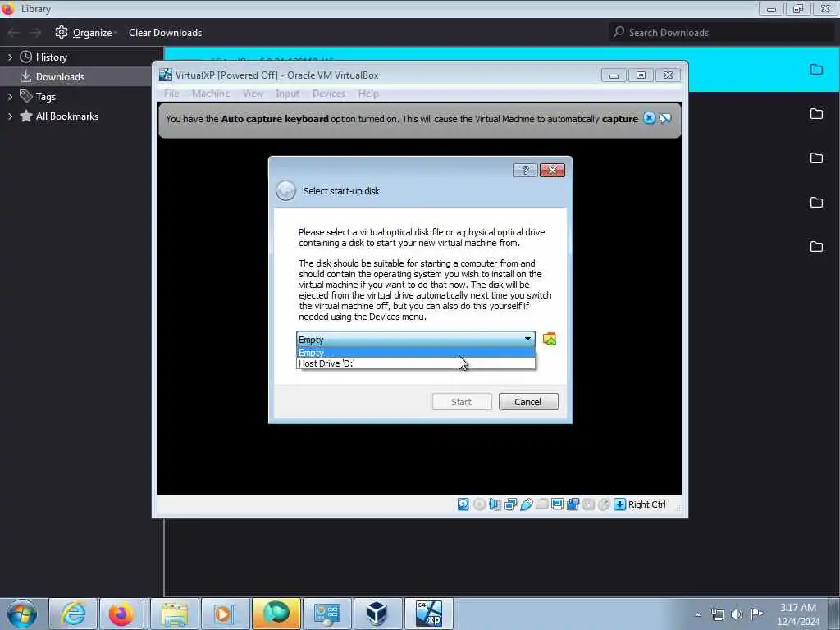Viewport: 840px width, 630px height.
Task: Switch to VirtualXP VM taskbar icon
Action: 428,614
